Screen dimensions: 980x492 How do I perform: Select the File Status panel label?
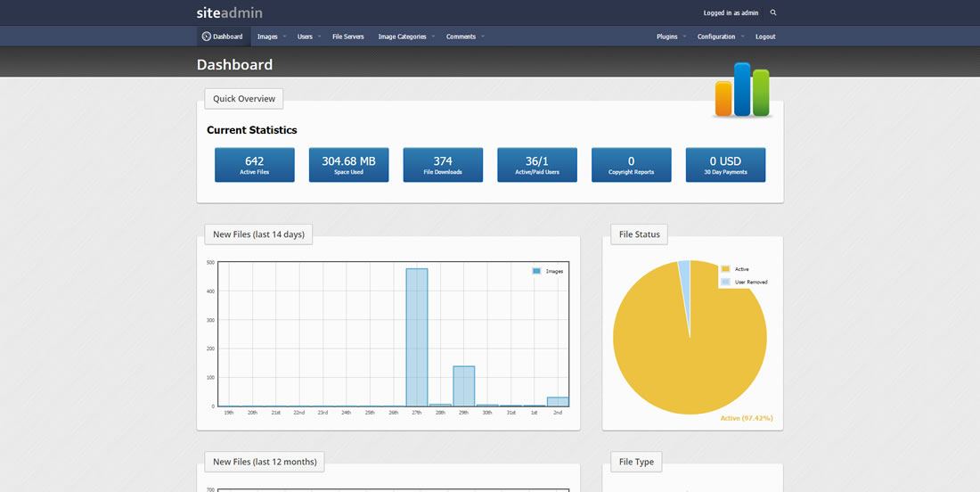click(640, 234)
